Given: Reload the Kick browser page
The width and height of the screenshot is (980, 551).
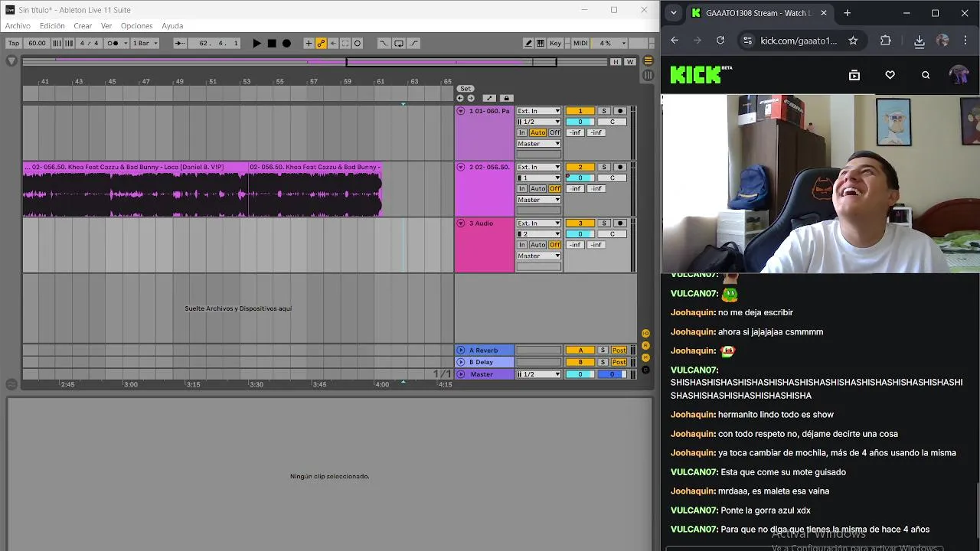Looking at the screenshot, I should [x=720, y=41].
